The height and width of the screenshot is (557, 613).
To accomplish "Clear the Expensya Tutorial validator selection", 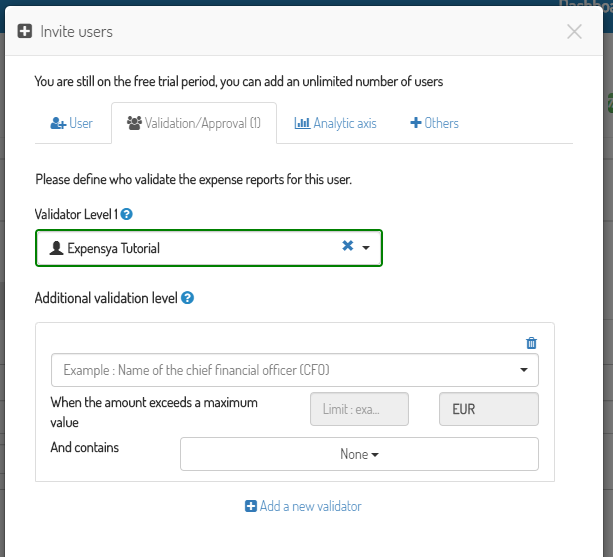I will 348,245.
